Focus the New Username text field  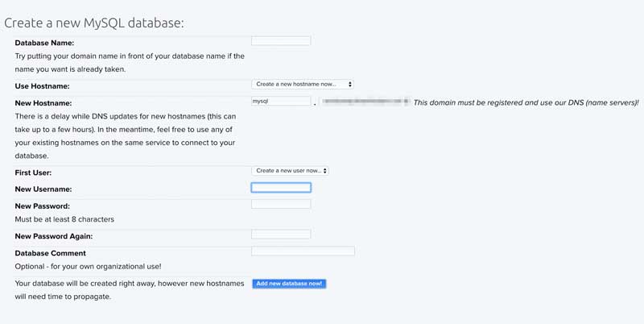[281, 188]
